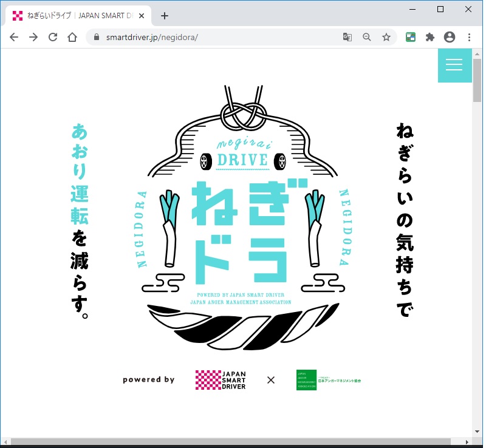Open a new tab with the plus button

pos(164,16)
